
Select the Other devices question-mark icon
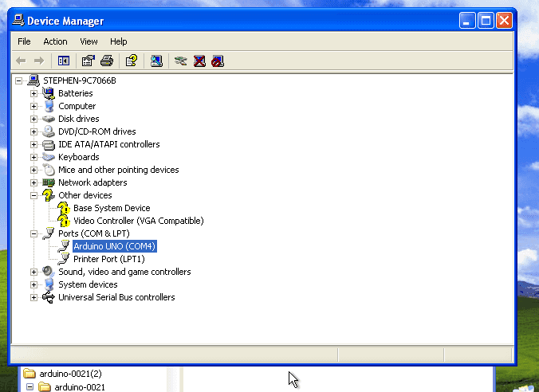click(x=49, y=195)
